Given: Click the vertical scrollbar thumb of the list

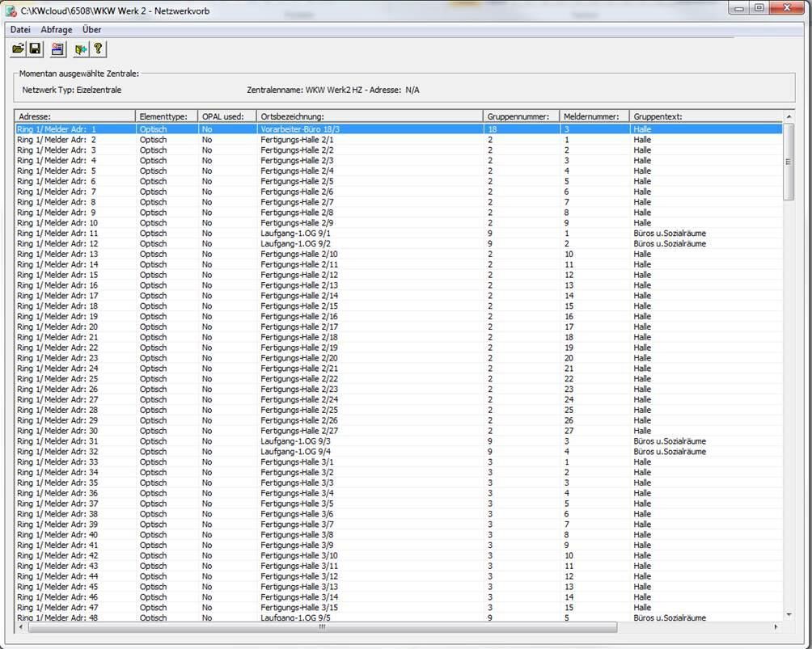Looking at the screenshot, I should click(x=789, y=162).
